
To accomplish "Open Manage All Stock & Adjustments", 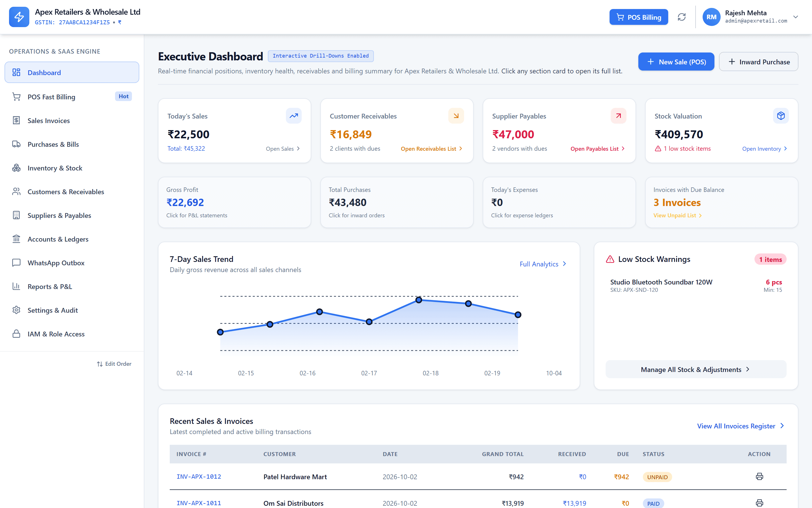I will [x=696, y=369].
